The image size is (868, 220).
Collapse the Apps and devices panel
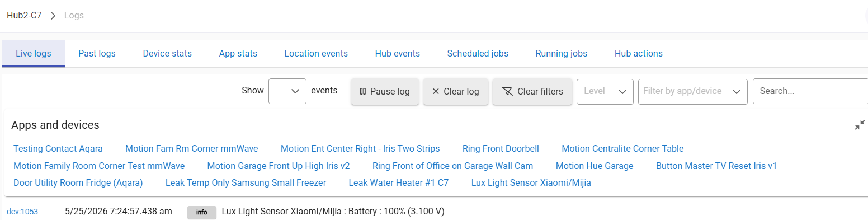[860, 125]
